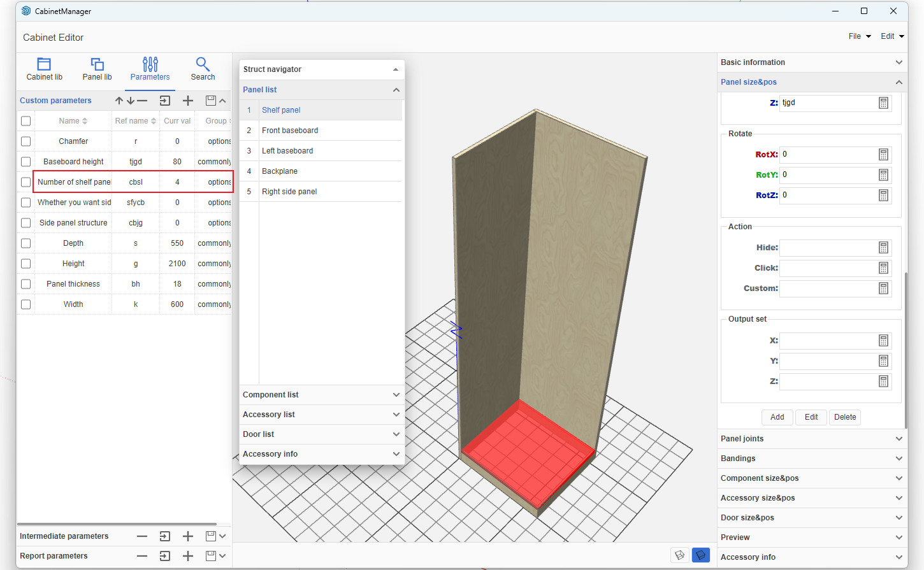Click the calculator icon next to RotX
The height and width of the screenshot is (570, 924).
point(883,155)
